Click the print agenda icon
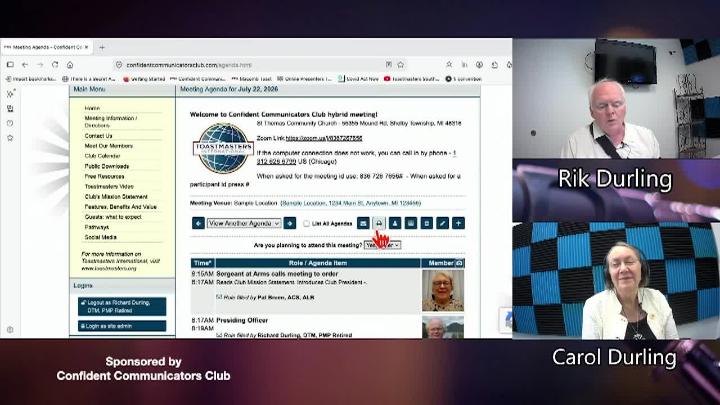This screenshot has height=405, width=720. pyautogui.click(x=379, y=223)
